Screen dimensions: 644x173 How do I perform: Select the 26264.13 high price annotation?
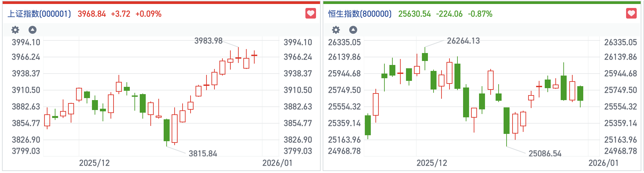(x=463, y=41)
